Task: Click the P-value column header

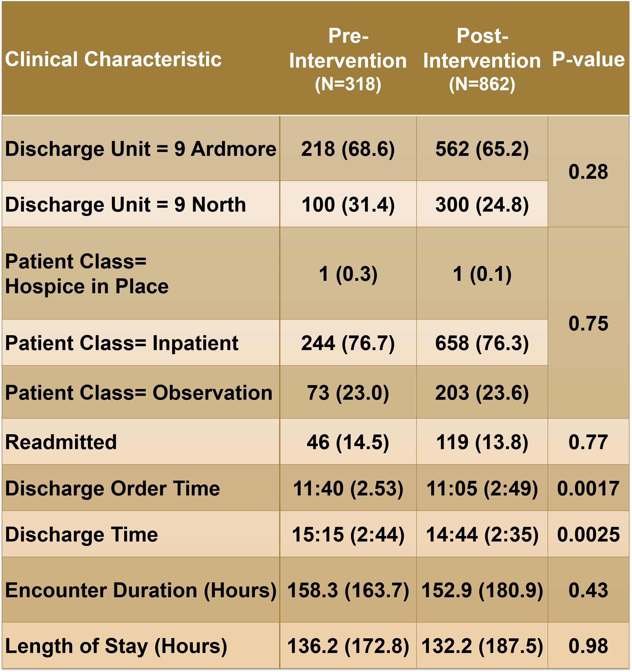Action: click(588, 60)
